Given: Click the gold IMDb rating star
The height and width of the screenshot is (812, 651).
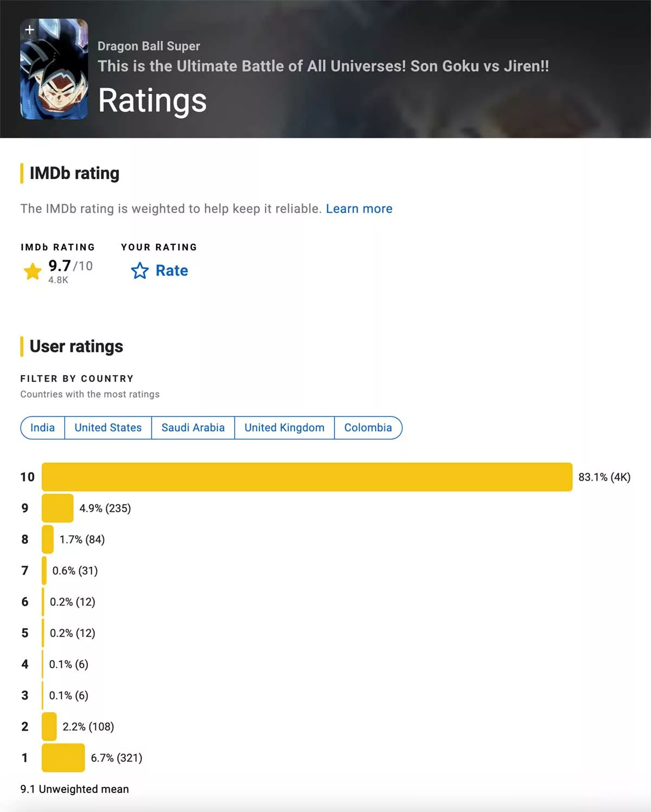Looking at the screenshot, I should tap(33, 271).
